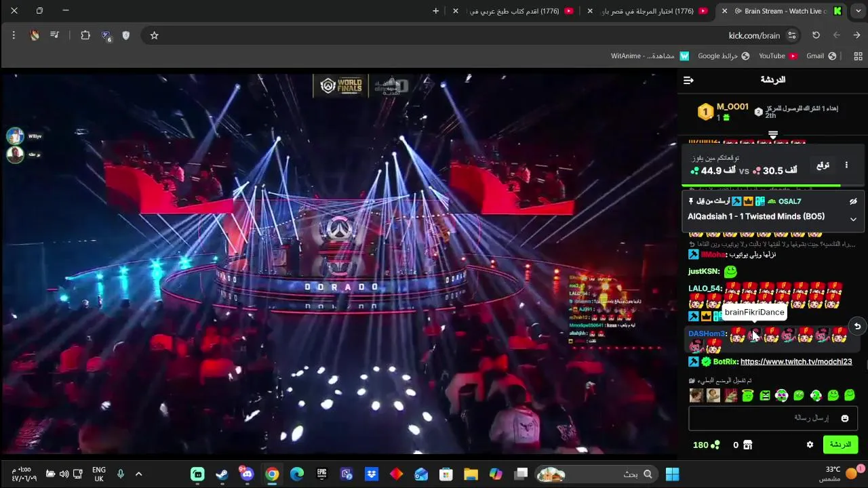The width and height of the screenshot is (868, 488).
Task: Click the extension icon with badge 6
Action: (106, 36)
